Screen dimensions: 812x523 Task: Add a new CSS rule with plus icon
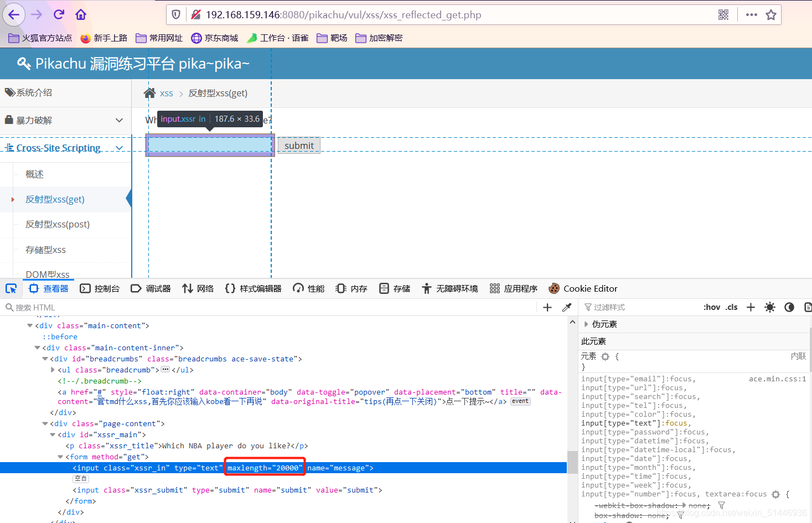pyautogui.click(x=751, y=307)
